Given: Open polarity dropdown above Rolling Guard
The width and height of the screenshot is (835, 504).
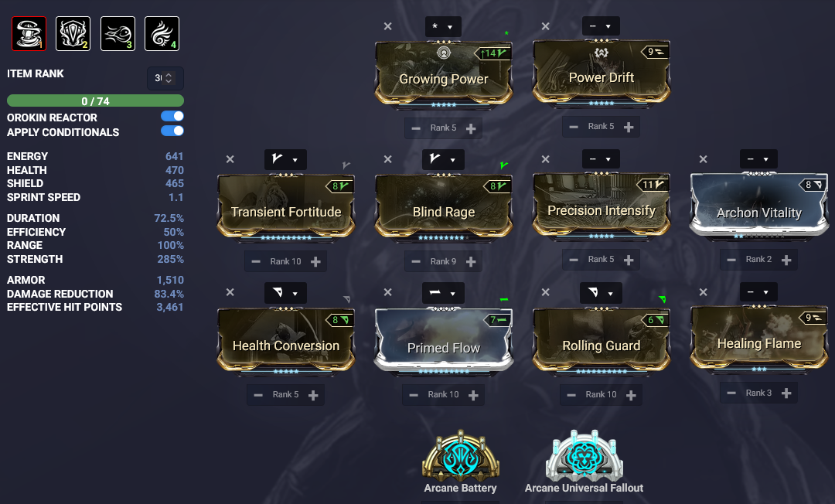Looking at the screenshot, I should 601,293.
